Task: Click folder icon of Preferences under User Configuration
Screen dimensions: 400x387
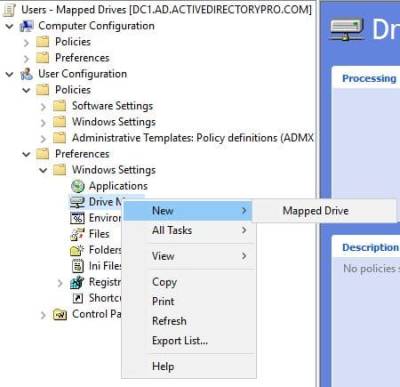Action: 43,154
